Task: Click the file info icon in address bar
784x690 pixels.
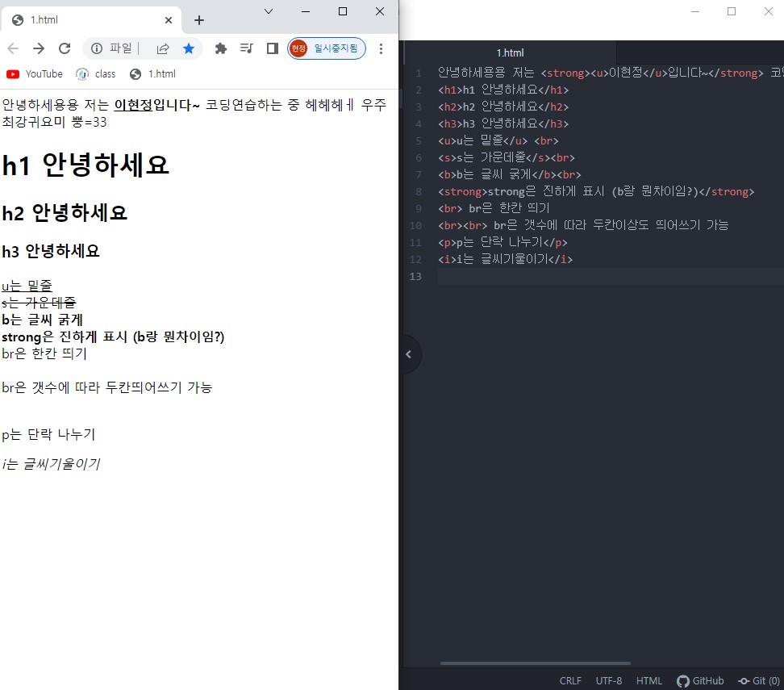Action: [x=97, y=48]
